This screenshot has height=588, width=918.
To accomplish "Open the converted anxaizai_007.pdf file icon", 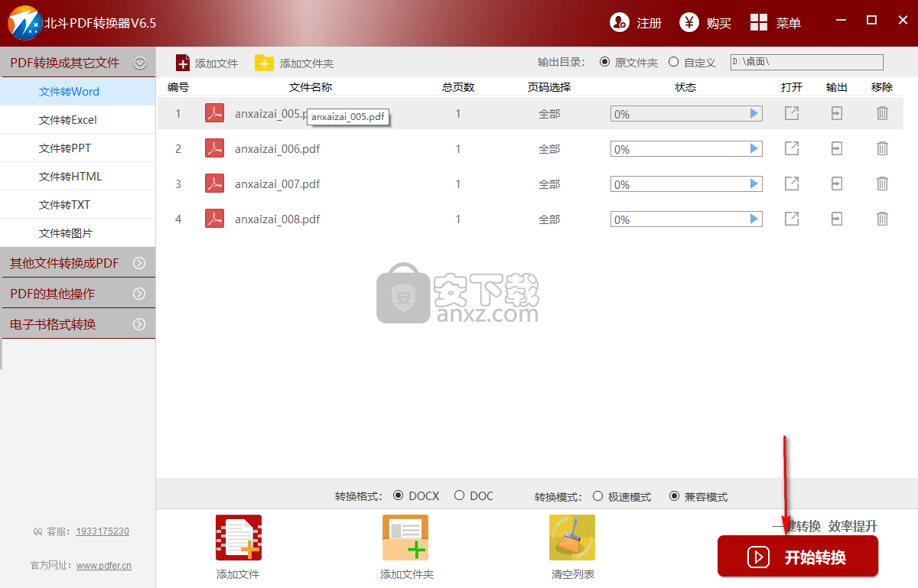I will 792,184.
